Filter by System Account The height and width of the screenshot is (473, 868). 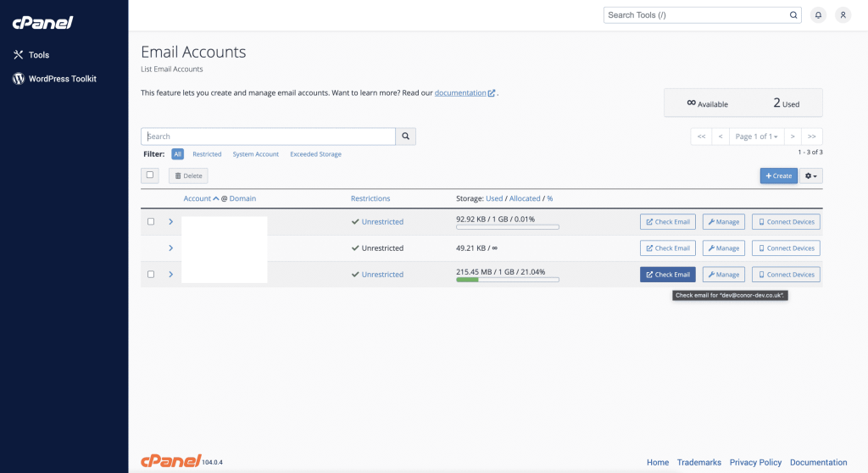pos(256,154)
